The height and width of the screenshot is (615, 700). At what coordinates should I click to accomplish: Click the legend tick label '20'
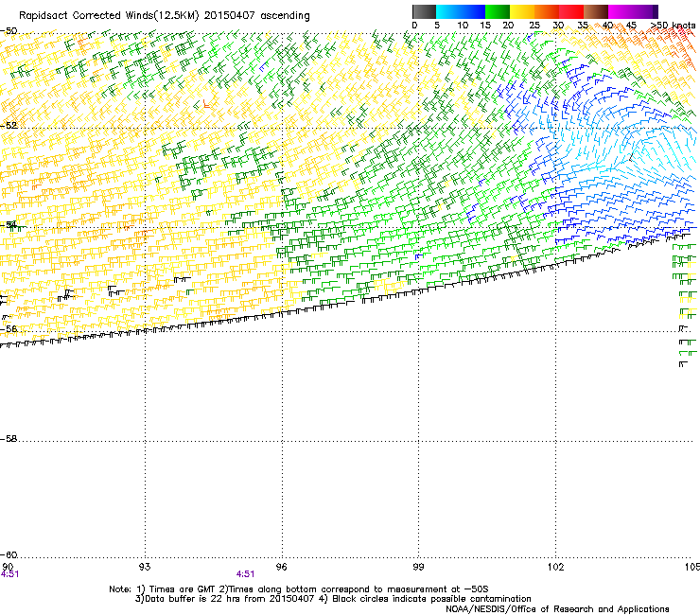coord(508,26)
